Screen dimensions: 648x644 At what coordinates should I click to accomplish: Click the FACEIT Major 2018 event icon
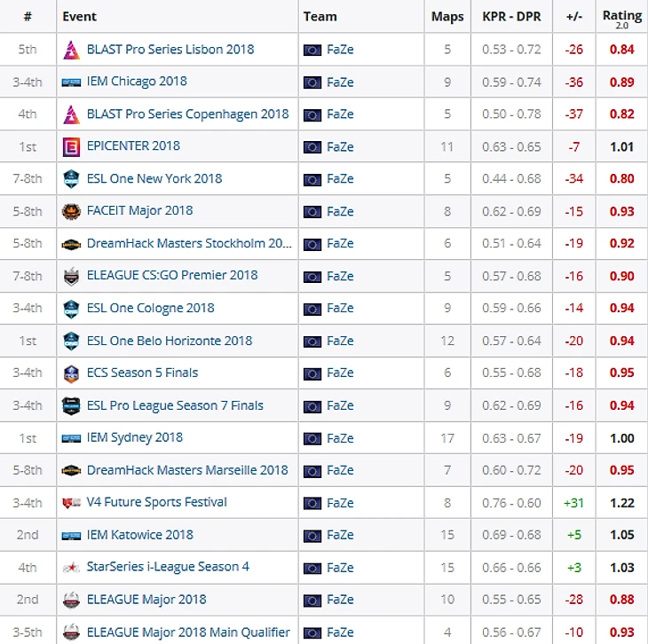[x=72, y=211]
